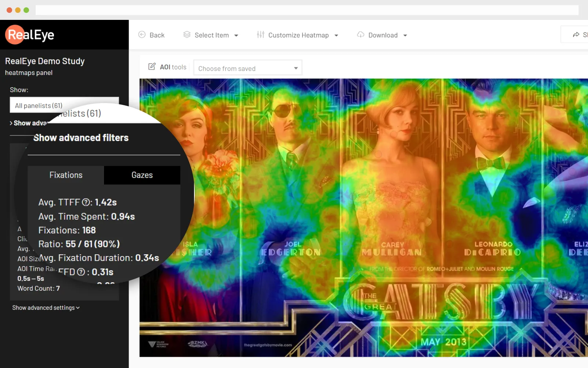Switch to the Fixations tab

66,175
